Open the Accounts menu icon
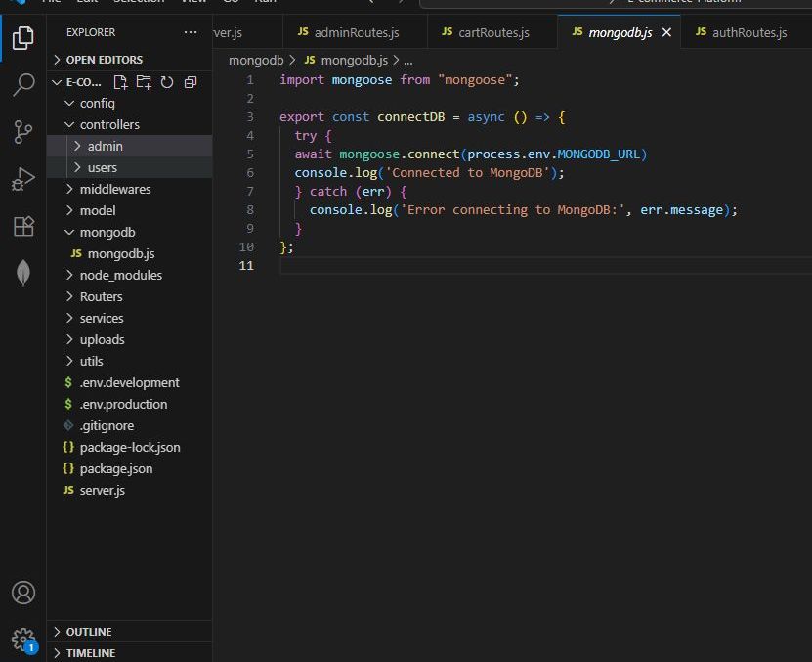The image size is (812, 662). (22, 592)
